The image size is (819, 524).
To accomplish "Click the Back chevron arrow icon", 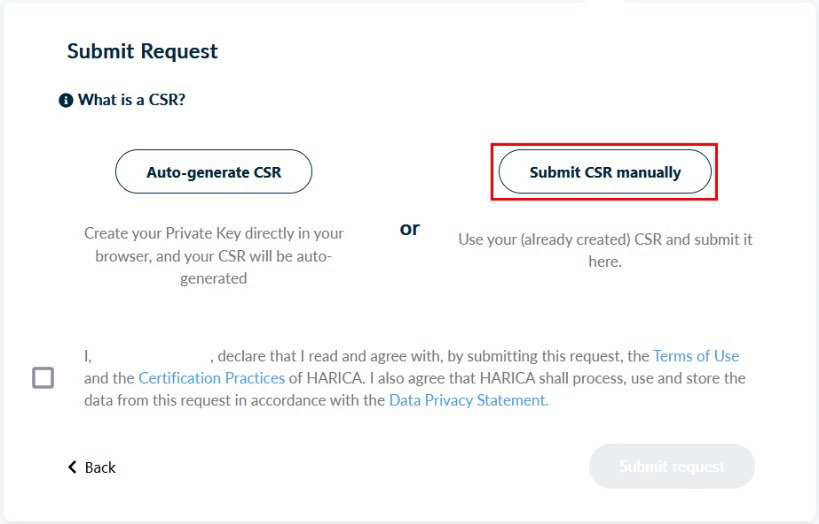I will 72,467.
